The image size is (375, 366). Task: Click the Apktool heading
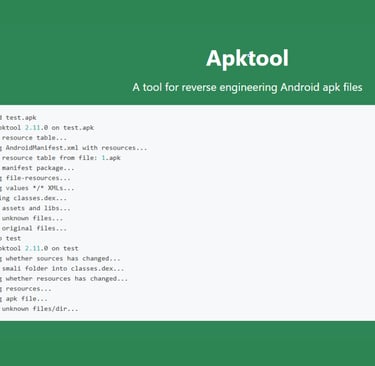pyautogui.click(x=247, y=58)
